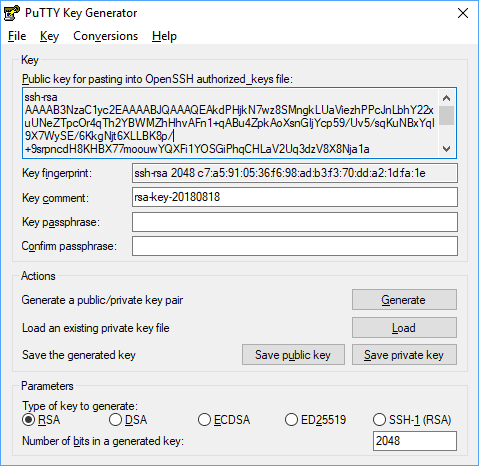The height and width of the screenshot is (466, 479).
Task: Click the 'ssh-rsa' first line of key
Action: click(x=41, y=97)
